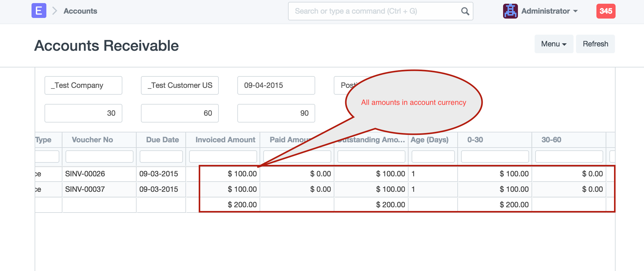Click the ageing range 60 field
This screenshot has height=271, width=644.
(180, 113)
